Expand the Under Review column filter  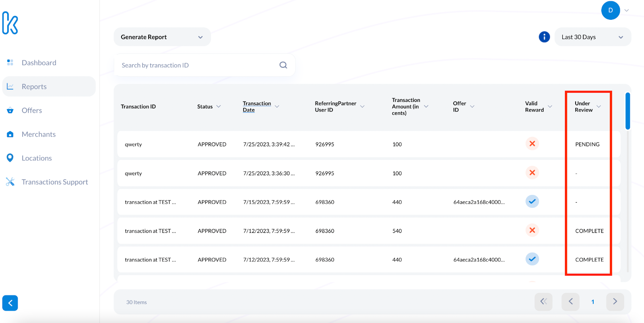click(599, 107)
